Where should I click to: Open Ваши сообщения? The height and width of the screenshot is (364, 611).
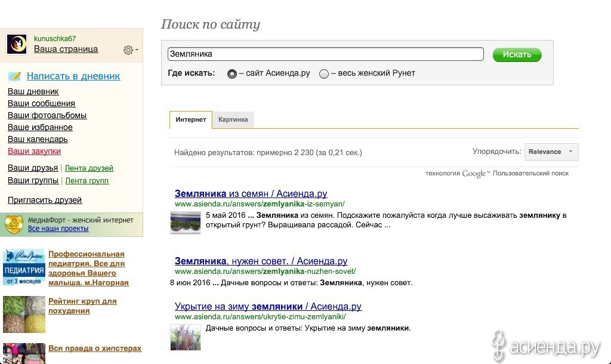[41, 103]
